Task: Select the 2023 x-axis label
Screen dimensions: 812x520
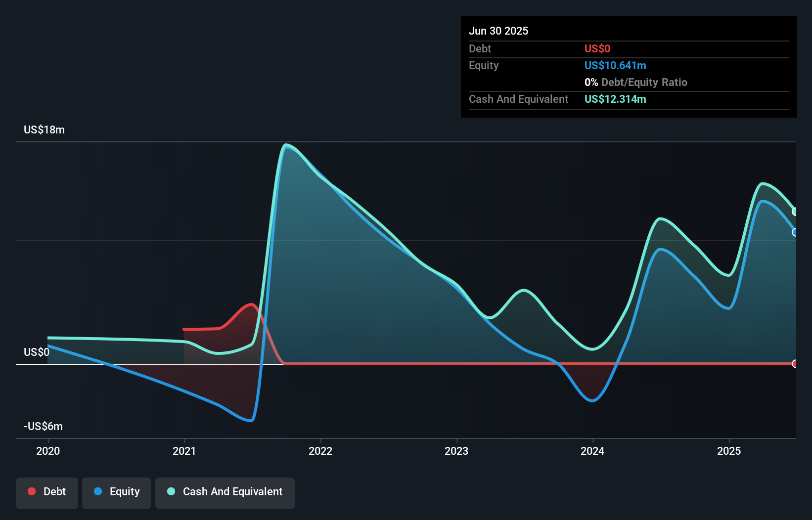Action: point(456,451)
